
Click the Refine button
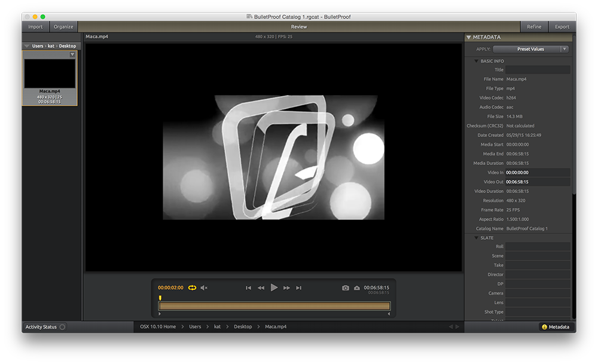tap(534, 26)
